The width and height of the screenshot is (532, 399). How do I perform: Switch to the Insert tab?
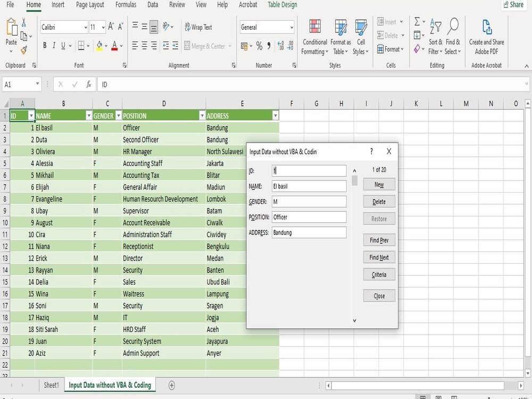coord(57,5)
